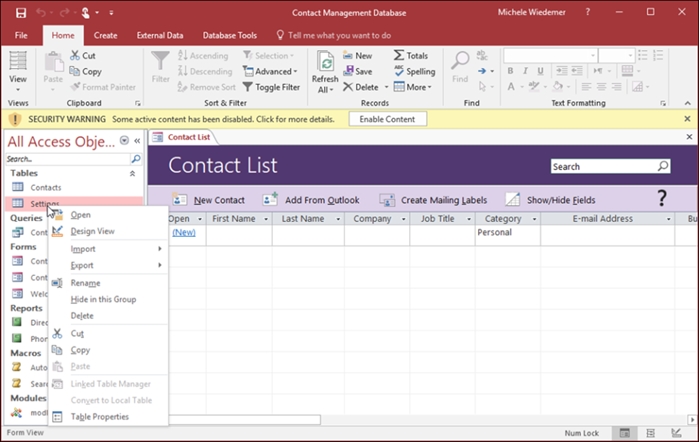Choose Delete from the context menu

click(x=108, y=316)
